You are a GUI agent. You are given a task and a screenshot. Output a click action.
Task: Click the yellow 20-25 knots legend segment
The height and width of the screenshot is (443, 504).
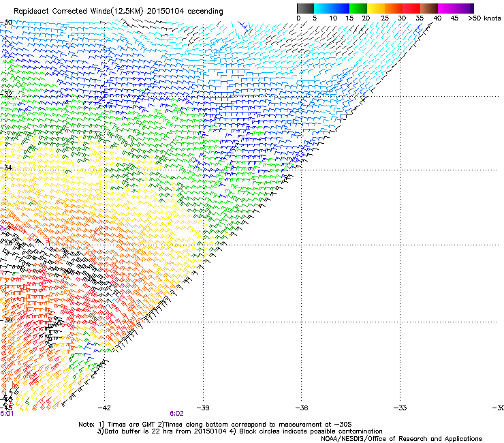pos(376,8)
